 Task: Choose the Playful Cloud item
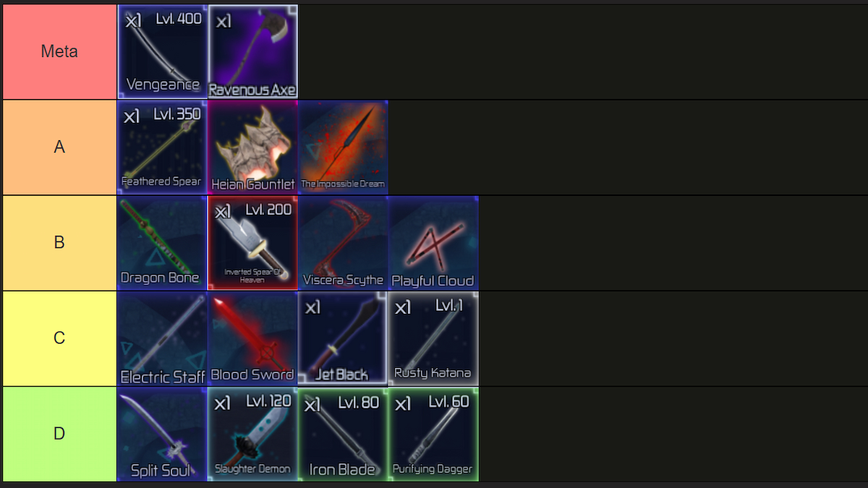point(433,242)
